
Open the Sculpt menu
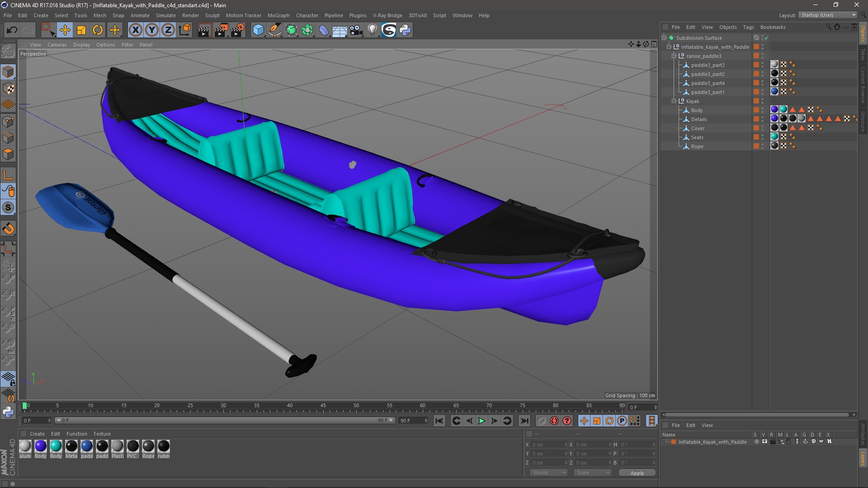[212, 15]
